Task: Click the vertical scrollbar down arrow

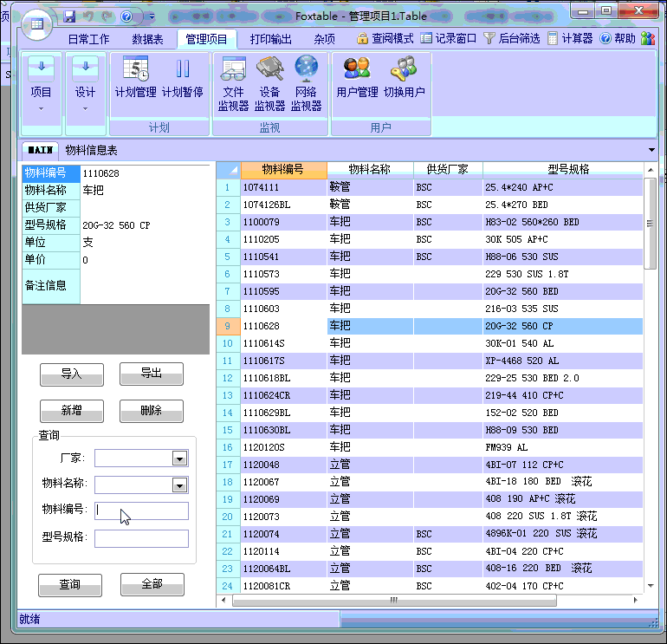Action: (651, 586)
